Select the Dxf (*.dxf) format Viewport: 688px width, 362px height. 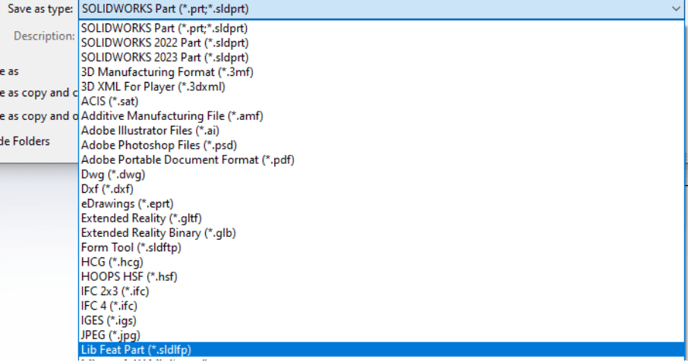pos(381,189)
